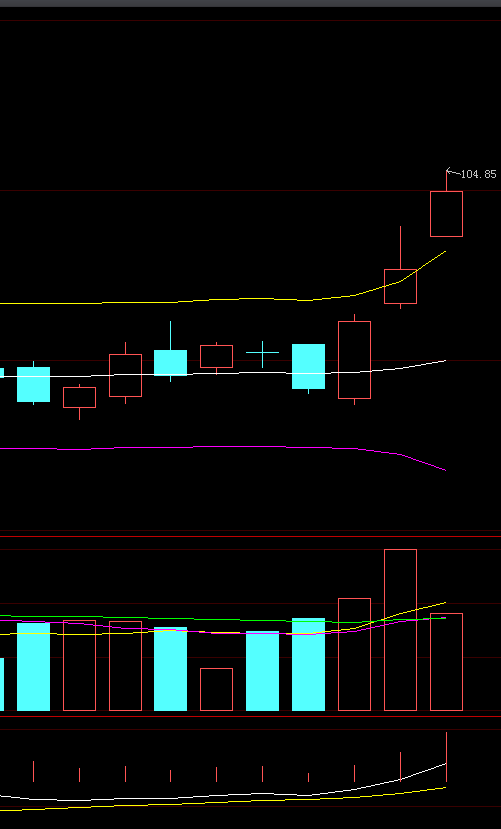This screenshot has width=501, height=829.
Task: Click the cyan volume bar below the doji candle
Action: 262,671
